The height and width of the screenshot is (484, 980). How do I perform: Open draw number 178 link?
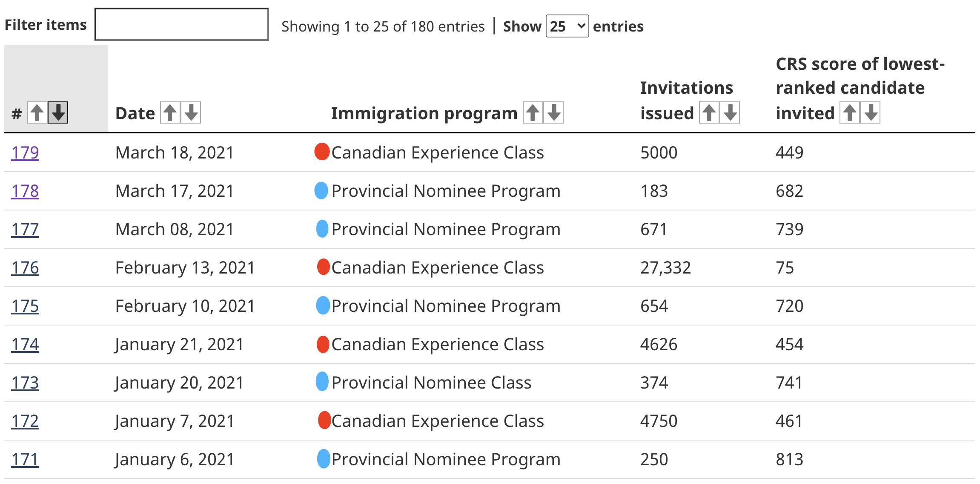[25, 191]
